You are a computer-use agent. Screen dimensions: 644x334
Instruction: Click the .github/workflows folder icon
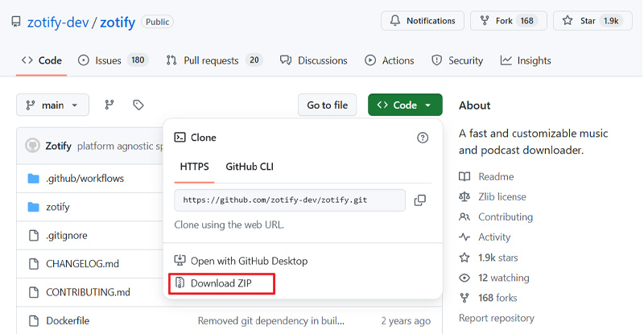click(33, 179)
